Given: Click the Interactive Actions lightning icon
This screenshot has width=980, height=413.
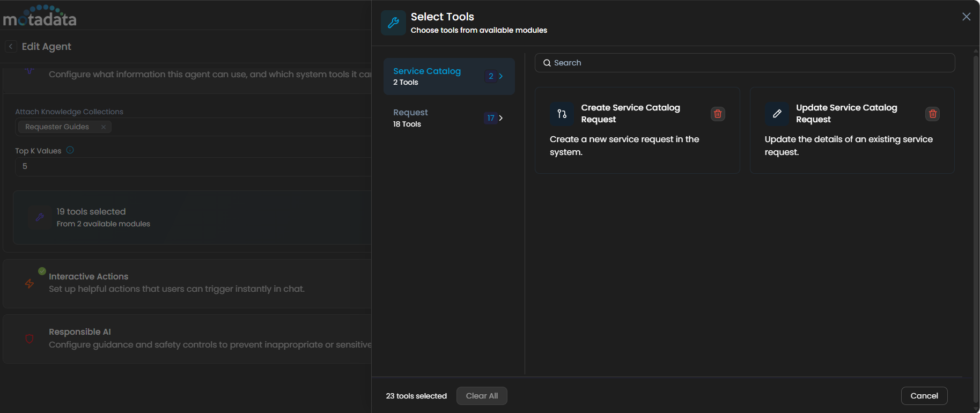Looking at the screenshot, I should coord(30,283).
